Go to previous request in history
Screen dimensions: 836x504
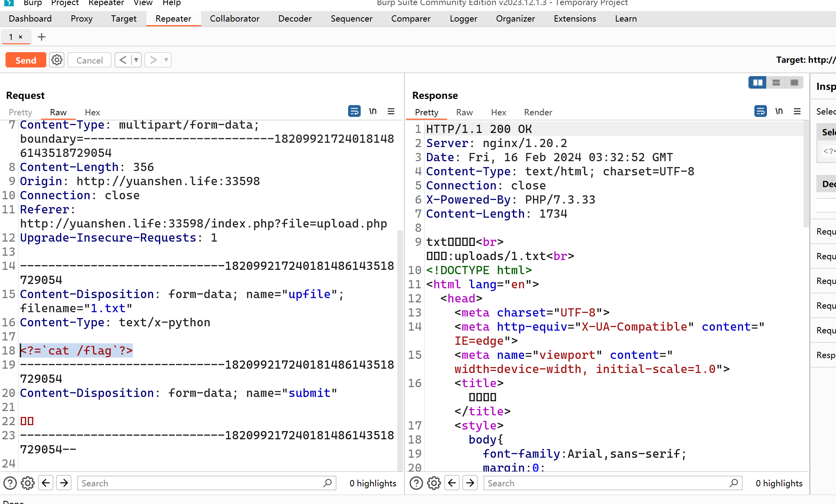click(x=123, y=60)
